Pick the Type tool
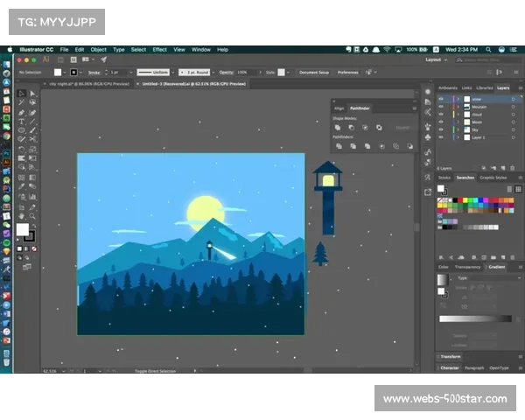525x420 pixels. (22, 122)
